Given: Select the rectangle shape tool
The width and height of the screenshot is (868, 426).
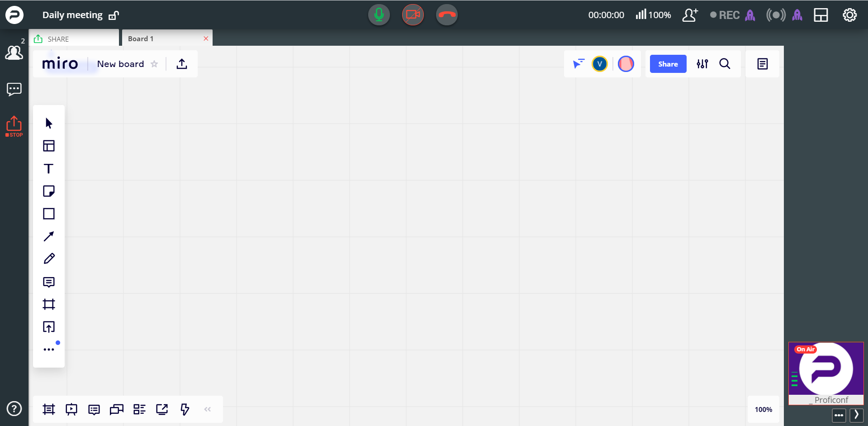Looking at the screenshot, I should pyautogui.click(x=49, y=214).
